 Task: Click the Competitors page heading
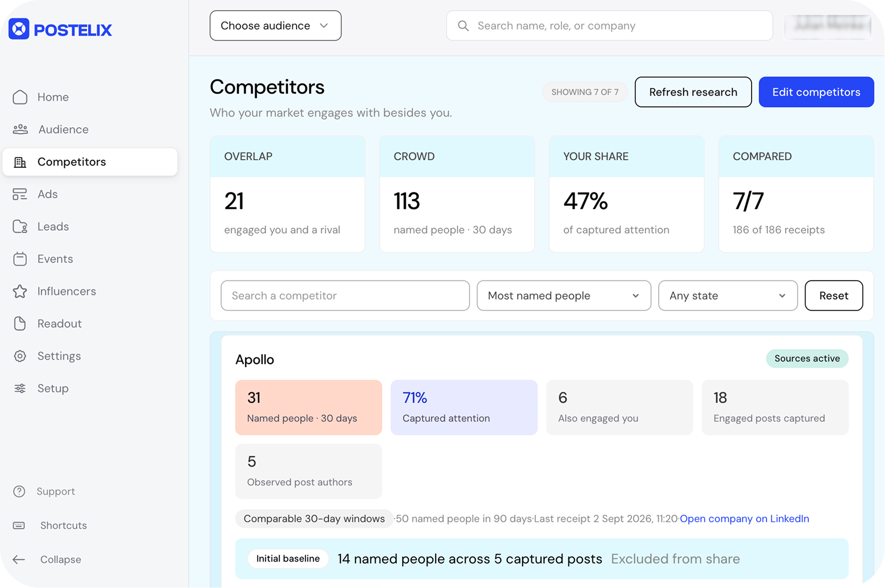click(267, 87)
